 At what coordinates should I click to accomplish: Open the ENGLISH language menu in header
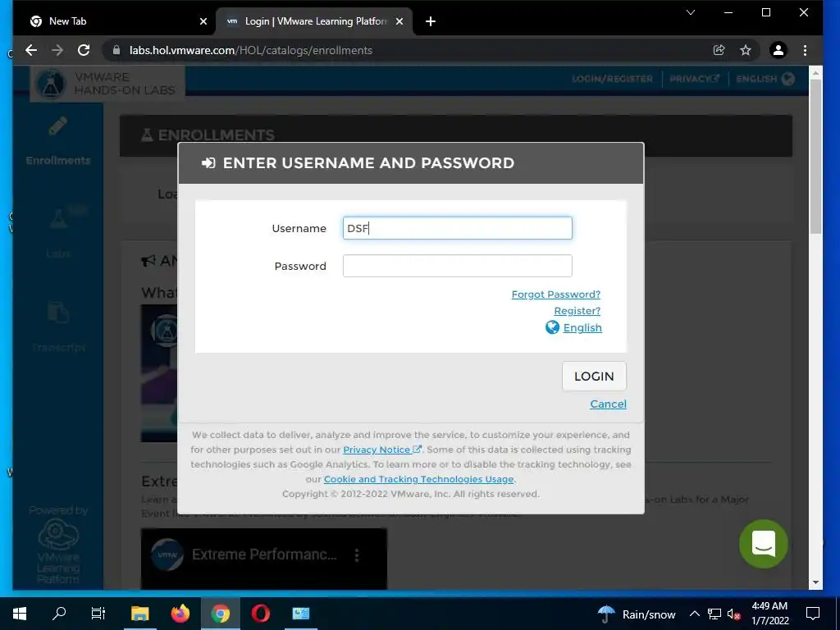click(x=765, y=79)
